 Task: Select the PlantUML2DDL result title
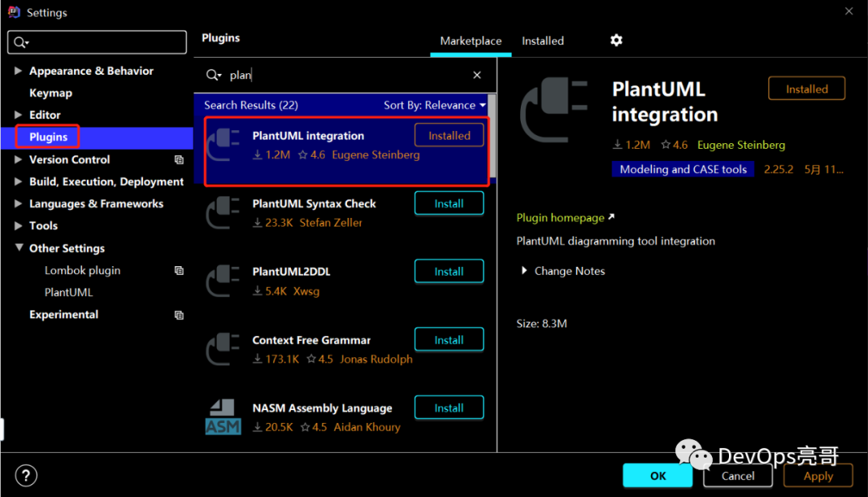click(291, 272)
